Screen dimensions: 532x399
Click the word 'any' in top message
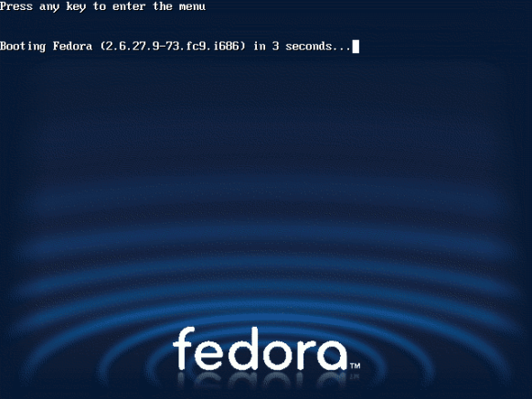tap(49, 7)
